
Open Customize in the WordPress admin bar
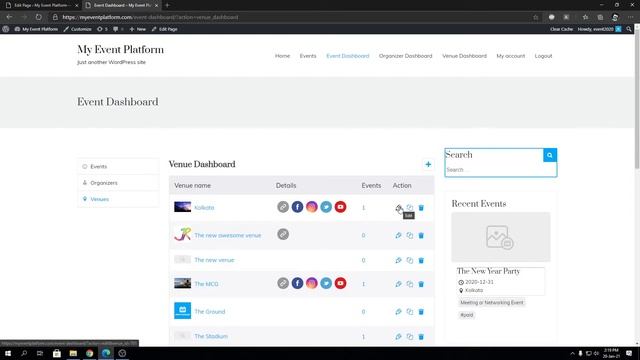coord(78,29)
